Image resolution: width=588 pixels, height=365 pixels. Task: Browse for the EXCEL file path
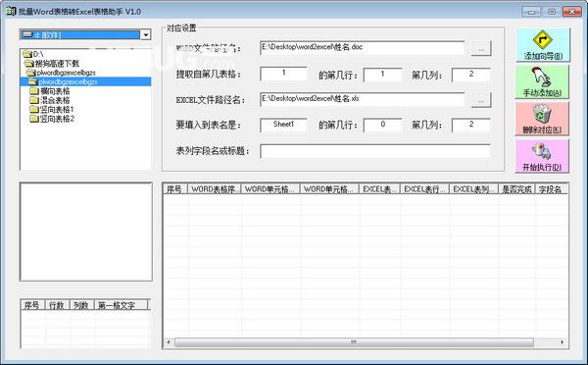[x=481, y=100]
